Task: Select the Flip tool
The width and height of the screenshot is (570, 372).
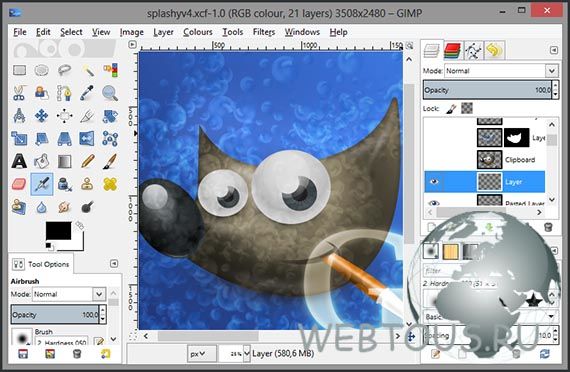Action: pos(87,139)
